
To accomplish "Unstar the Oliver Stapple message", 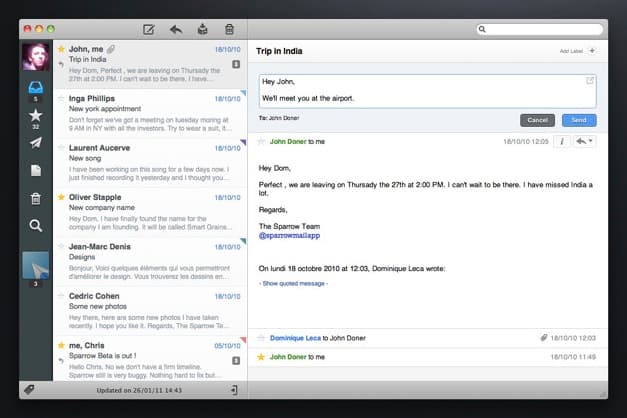I will click(61, 197).
